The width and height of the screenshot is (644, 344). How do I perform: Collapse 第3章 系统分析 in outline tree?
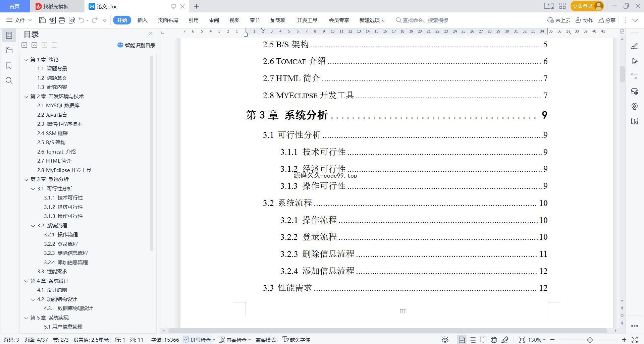[26, 179]
